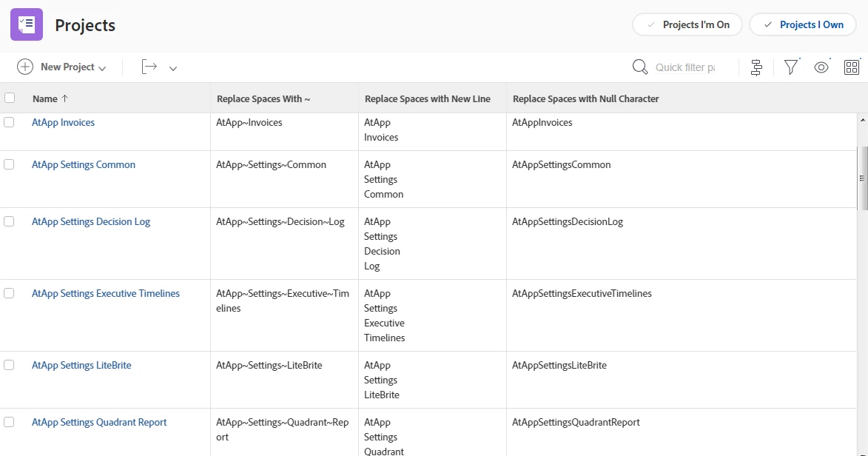Open the AtApp Settings Decision Log project
This screenshot has width=868, height=456.
coord(91,221)
